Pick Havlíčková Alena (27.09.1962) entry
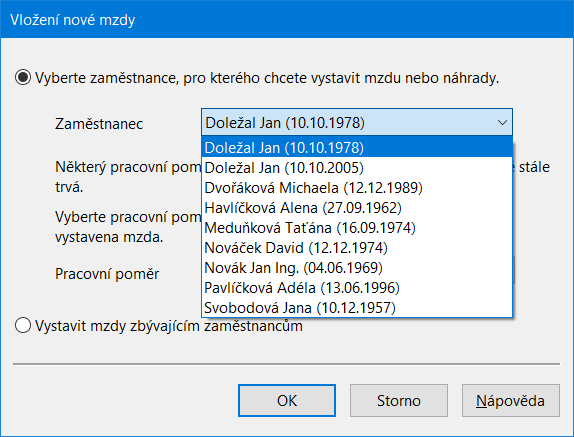 (x=357, y=208)
